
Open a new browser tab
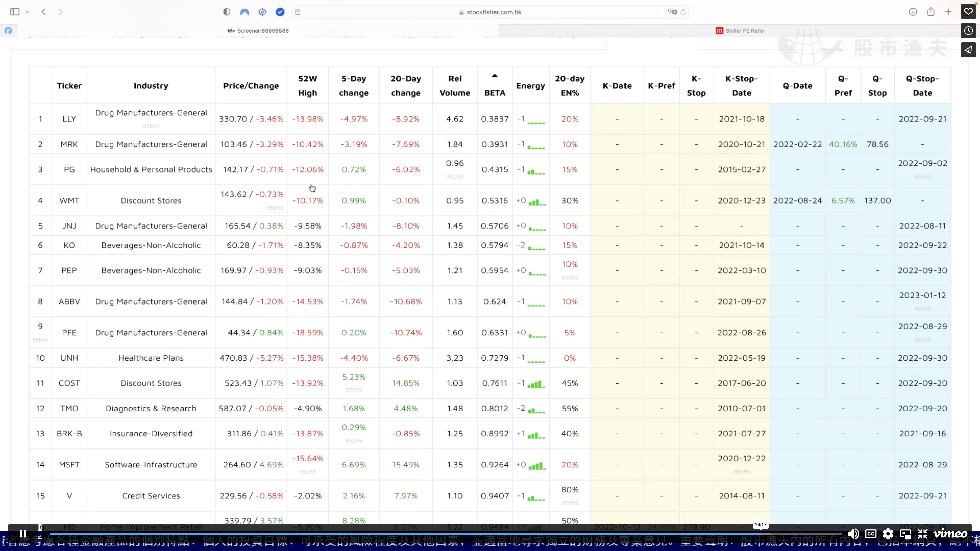[x=948, y=12]
